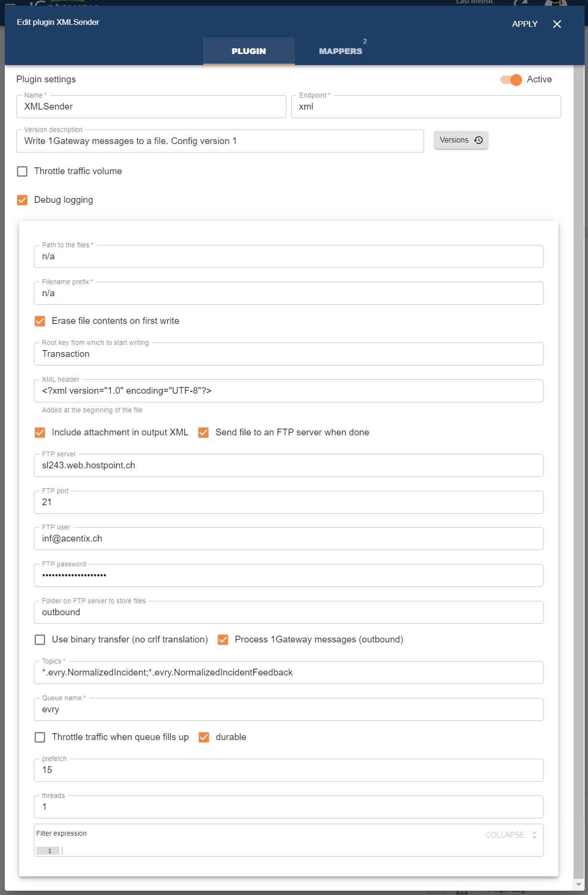This screenshot has width=588, height=895.
Task: Click the APPLY button
Action: point(524,24)
